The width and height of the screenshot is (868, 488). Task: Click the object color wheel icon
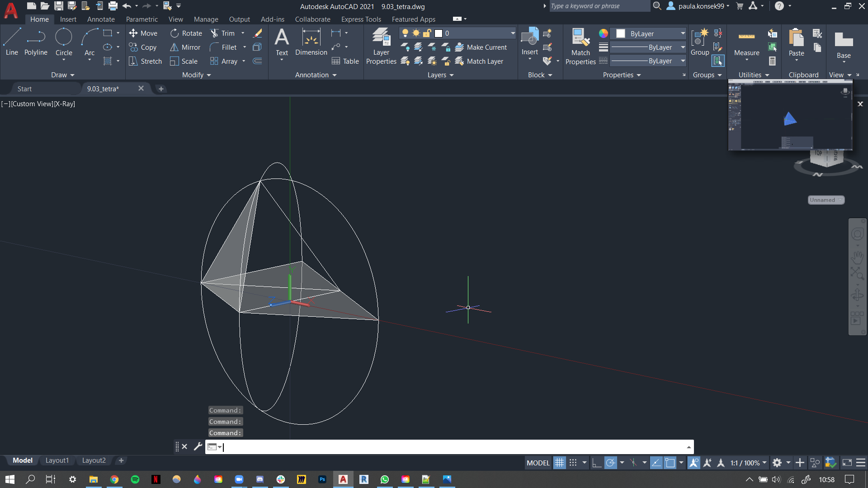(603, 33)
